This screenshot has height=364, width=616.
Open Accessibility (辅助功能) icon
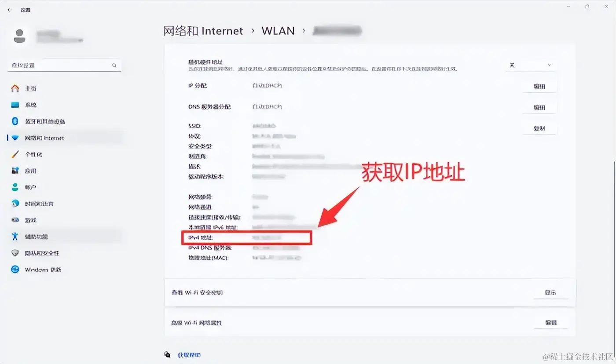[x=15, y=237]
